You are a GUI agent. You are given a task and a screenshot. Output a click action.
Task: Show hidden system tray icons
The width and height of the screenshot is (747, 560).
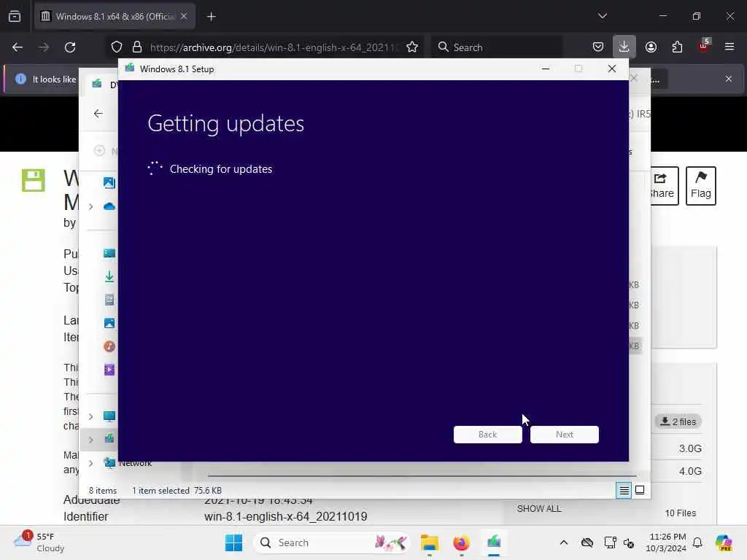(564, 542)
